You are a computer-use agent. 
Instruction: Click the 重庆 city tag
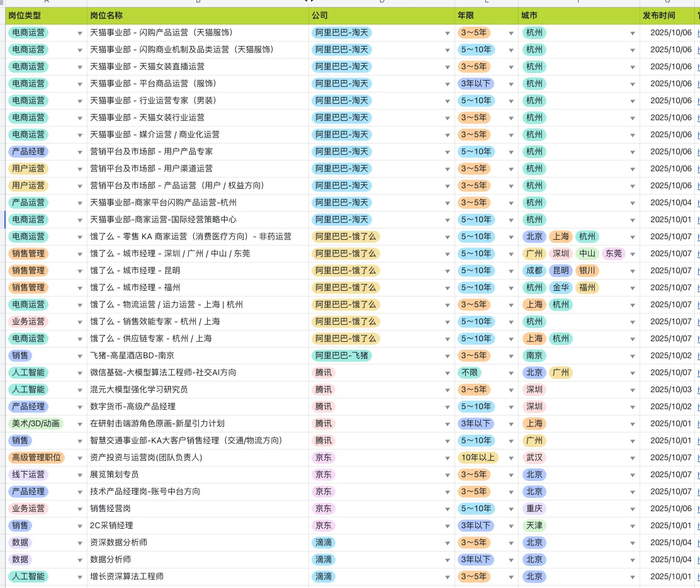pos(534,508)
